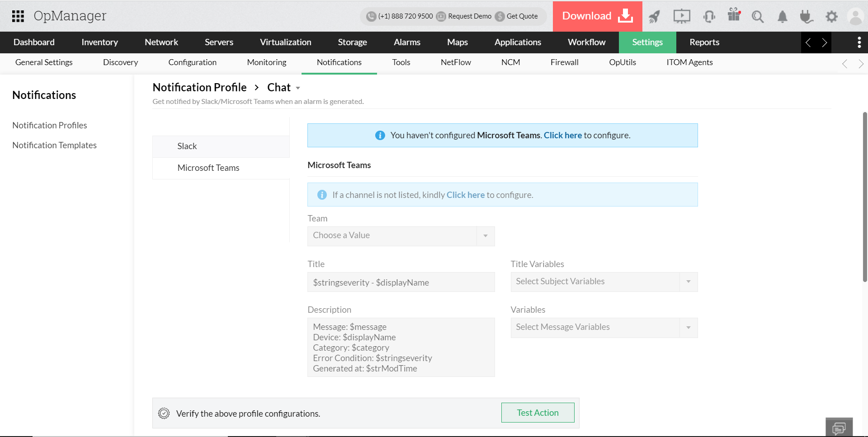
Task: Click the Description text area
Action: coord(401,347)
